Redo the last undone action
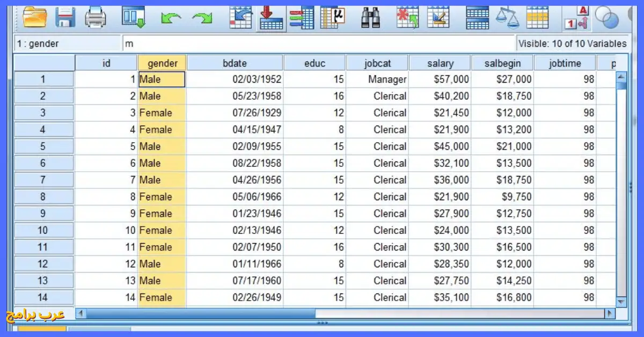 (202, 19)
